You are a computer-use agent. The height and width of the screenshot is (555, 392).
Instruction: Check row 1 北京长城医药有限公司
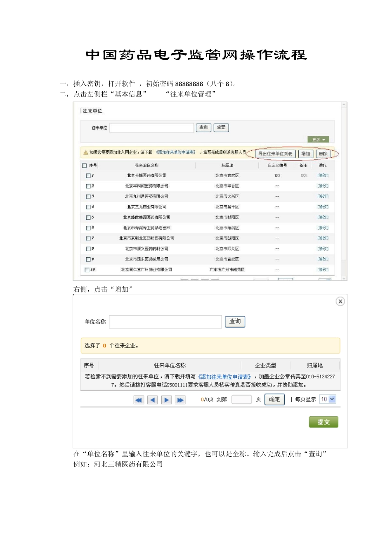click(88, 176)
